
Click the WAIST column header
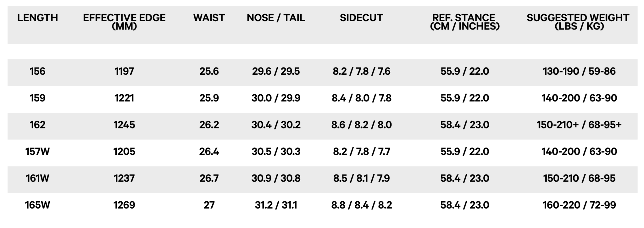pyautogui.click(x=209, y=18)
